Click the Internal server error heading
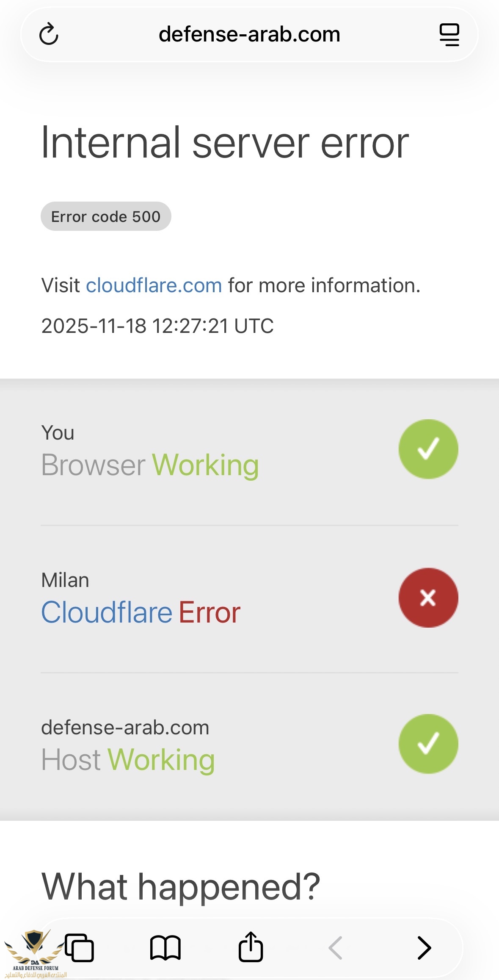 tap(225, 143)
